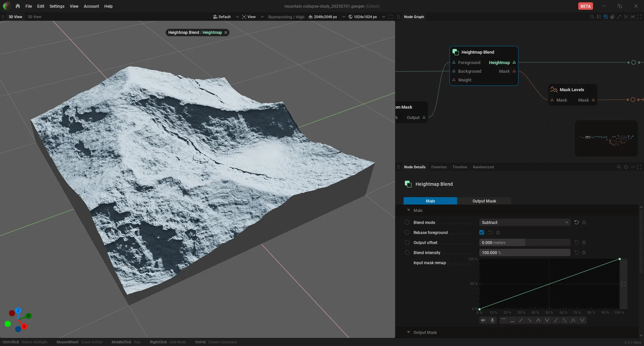Uncheck the Rebase foreground checkbox
This screenshot has height=346, width=644.
coord(482,232)
